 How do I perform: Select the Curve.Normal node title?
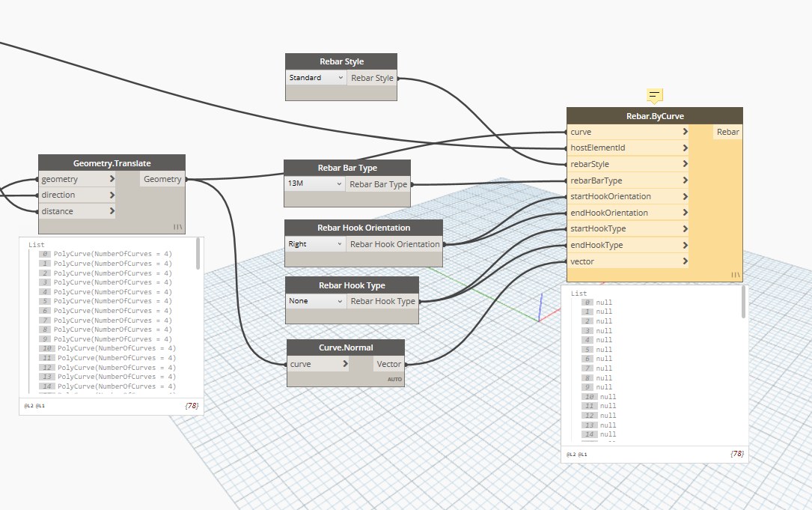coord(346,347)
